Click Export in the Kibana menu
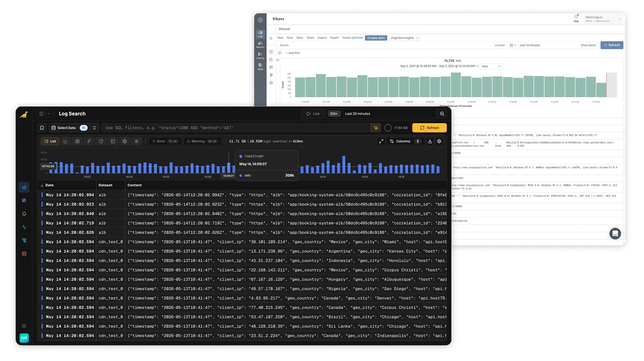Viewport: 644px width, 361px height. click(x=334, y=38)
